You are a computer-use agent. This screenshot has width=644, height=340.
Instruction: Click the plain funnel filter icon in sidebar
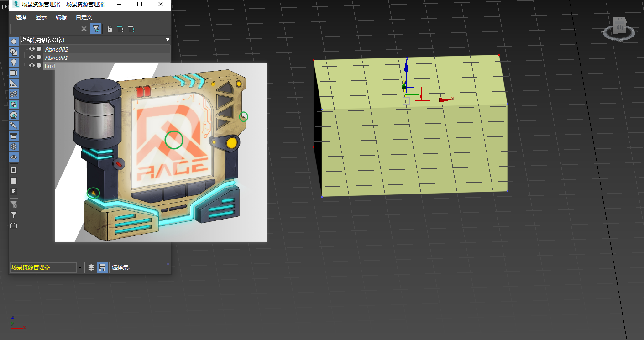coord(14,214)
